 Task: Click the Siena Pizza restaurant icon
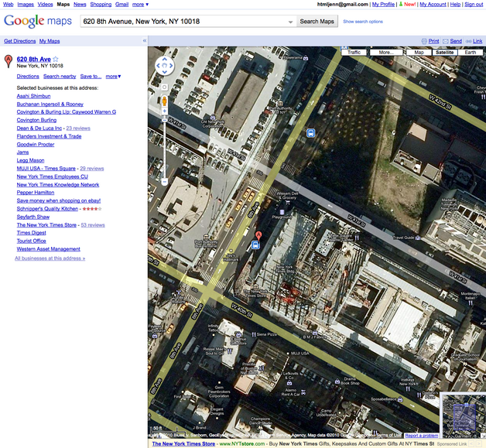[x=254, y=334]
